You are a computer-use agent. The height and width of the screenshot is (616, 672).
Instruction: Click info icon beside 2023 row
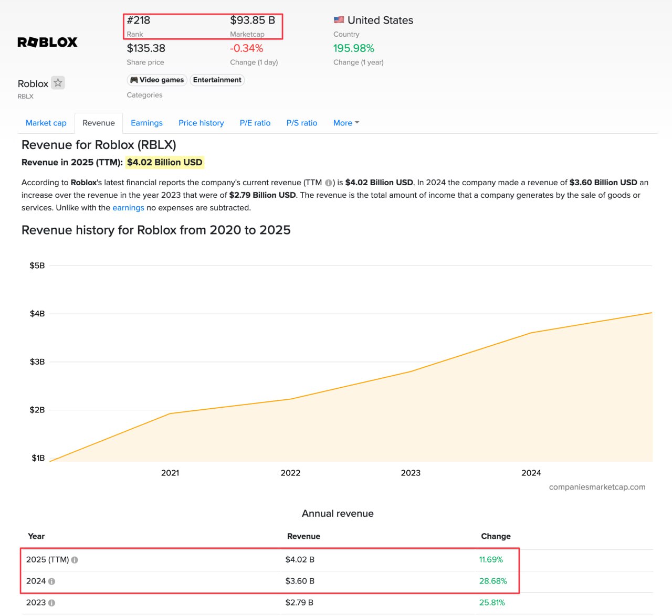click(51, 603)
